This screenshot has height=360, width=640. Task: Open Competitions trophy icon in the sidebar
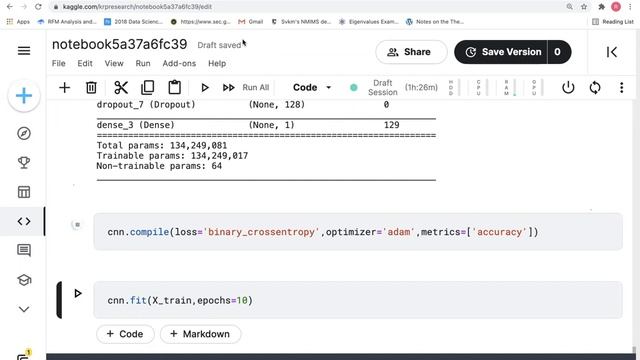tap(24, 162)
